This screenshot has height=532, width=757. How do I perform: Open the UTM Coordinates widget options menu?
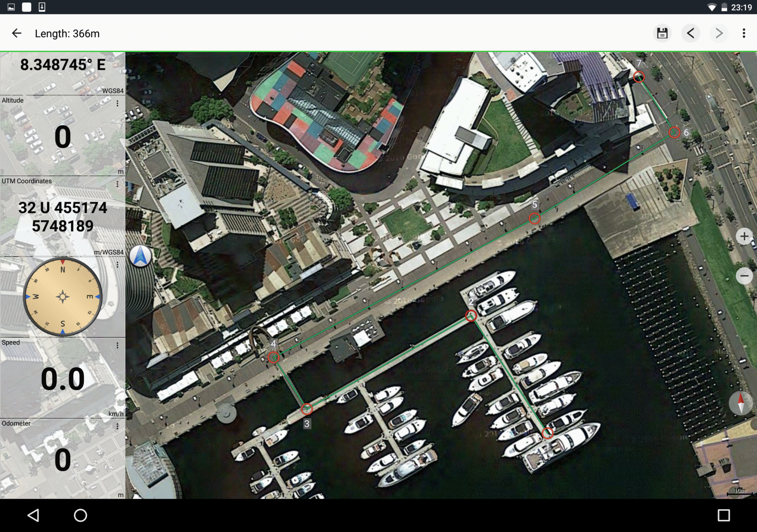pyautogui.click(x=118, y=184)
